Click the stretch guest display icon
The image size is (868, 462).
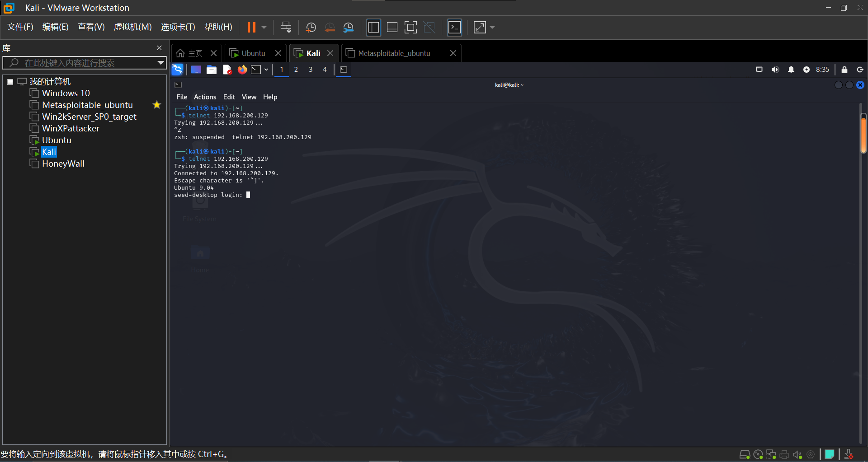coord(480,28)
